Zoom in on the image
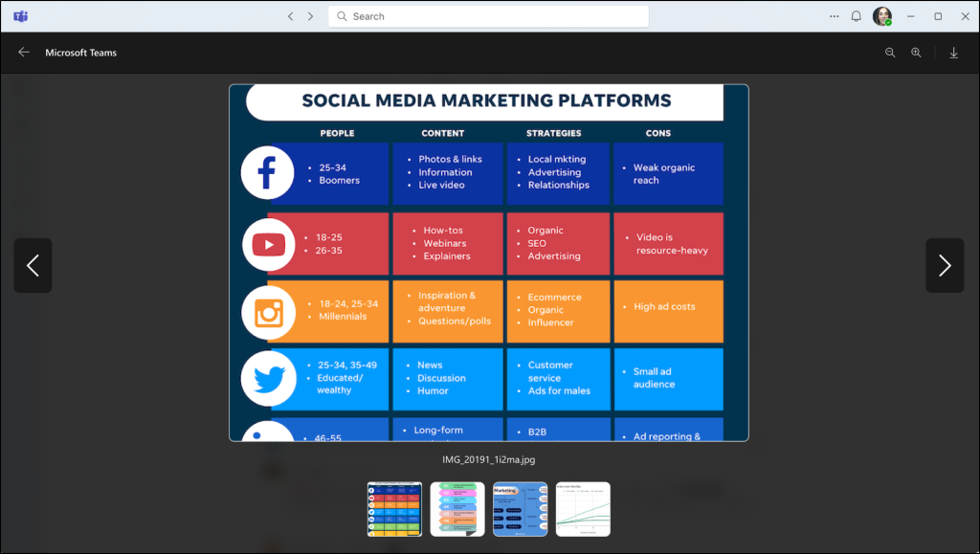 tap(916, 53)
